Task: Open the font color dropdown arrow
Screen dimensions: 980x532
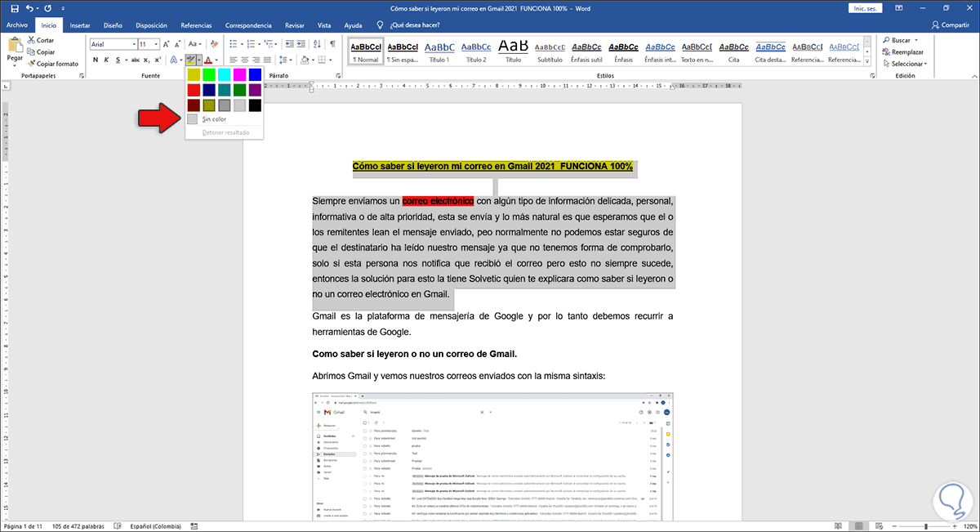Action: (216, 60)
